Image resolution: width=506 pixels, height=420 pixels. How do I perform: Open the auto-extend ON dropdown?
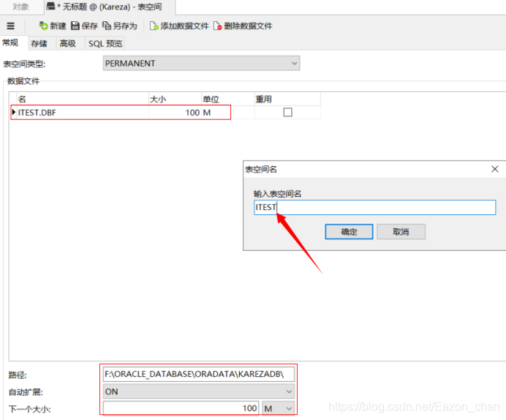289,391
